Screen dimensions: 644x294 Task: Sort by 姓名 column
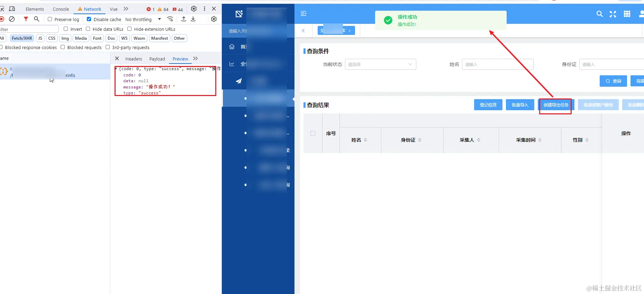pyautogui.click(x=365, y=140)
